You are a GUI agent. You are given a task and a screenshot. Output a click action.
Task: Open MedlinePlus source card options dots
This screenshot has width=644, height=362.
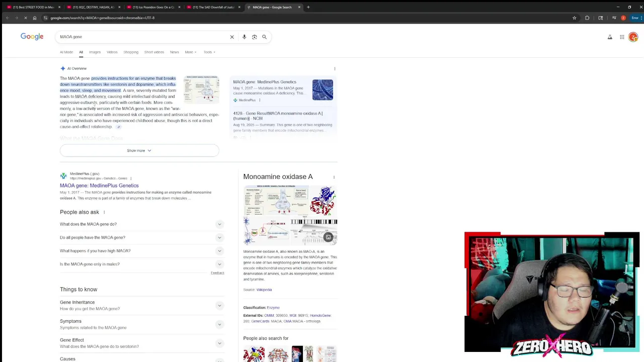coord(260,100)
